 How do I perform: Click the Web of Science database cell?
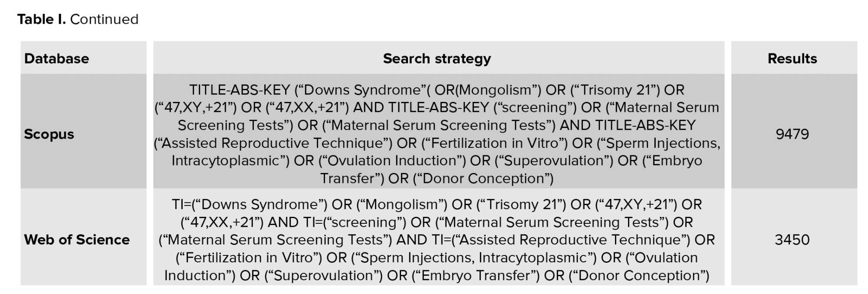[77, 240]
